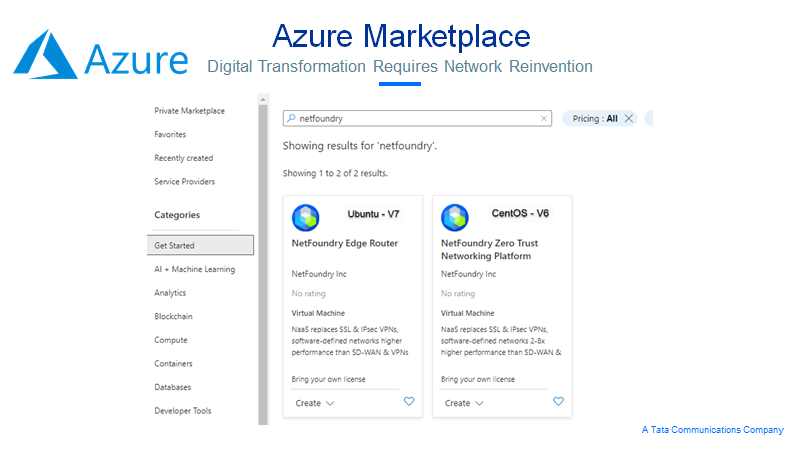This screenshot has width=800, height=450.
Task: Select the Analytics category
Action: point(170,293)
